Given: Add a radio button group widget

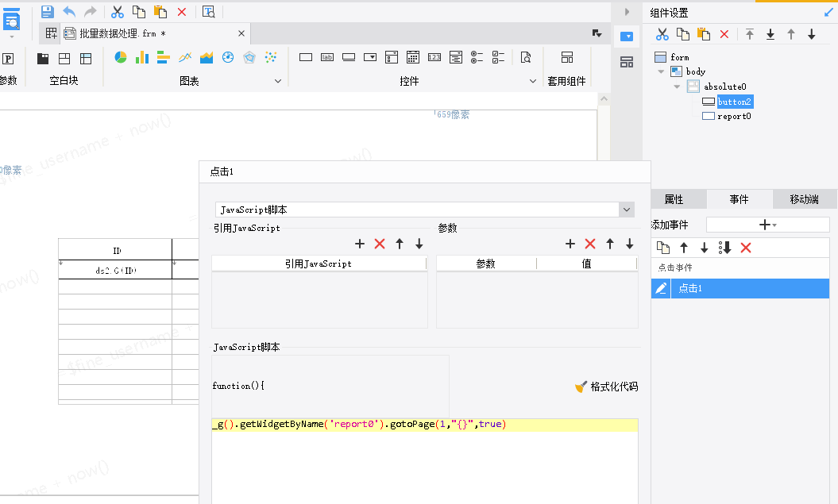Looking at the screenshot, I should tap(477, 57).
